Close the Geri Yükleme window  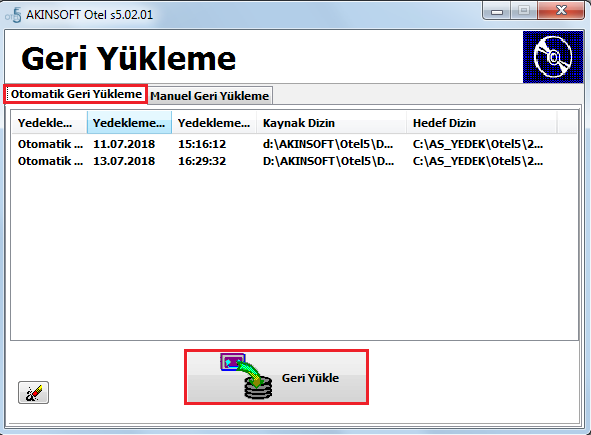coord(561,11)
